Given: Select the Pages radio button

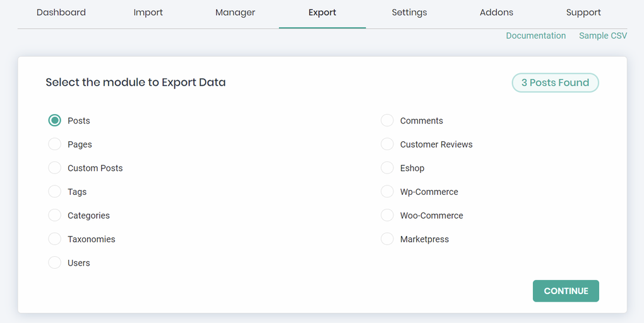Looking at the screenshot, I should [x=55, y=144].
